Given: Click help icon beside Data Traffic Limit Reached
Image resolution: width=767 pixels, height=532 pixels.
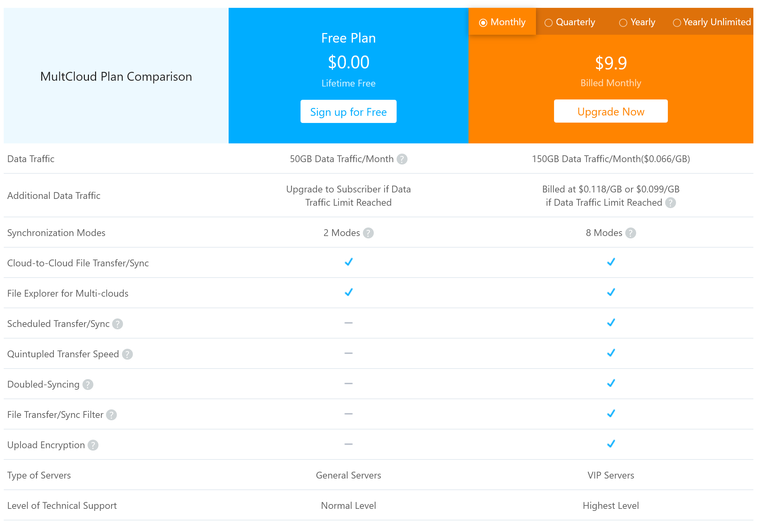Looking at the screenshot, I should 670,203.
